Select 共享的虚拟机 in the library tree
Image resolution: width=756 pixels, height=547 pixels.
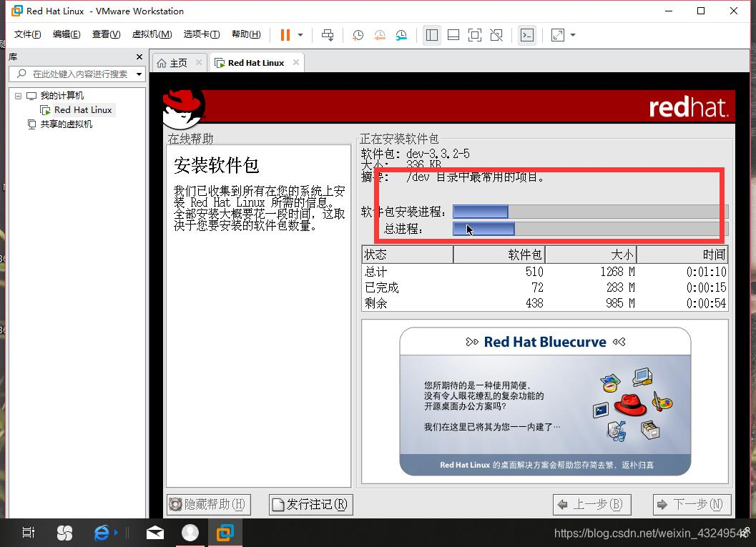pos(66,124)
